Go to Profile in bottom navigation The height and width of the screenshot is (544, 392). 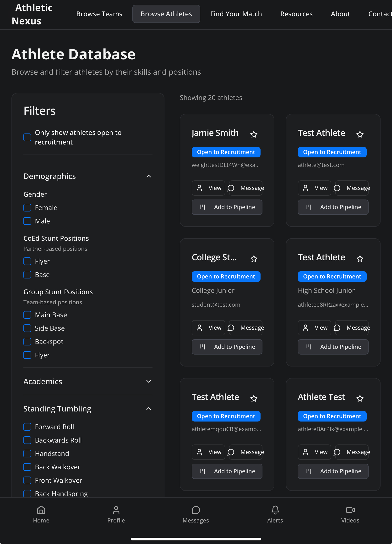116,514
